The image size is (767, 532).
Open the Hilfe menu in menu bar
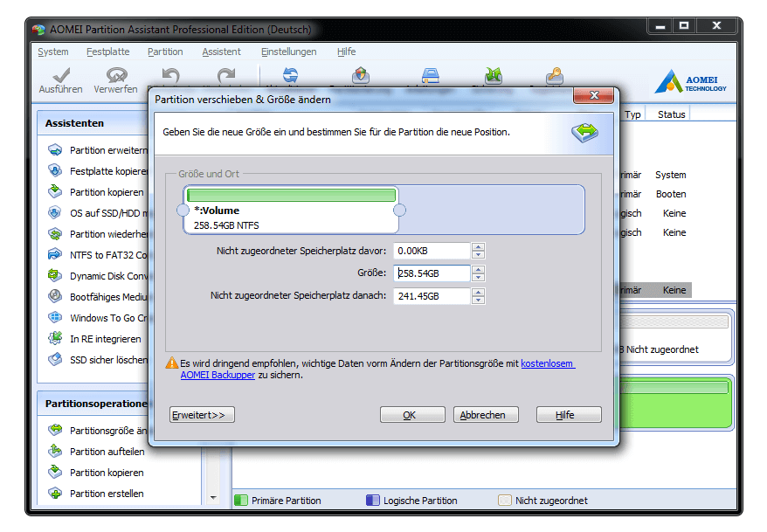346,52
